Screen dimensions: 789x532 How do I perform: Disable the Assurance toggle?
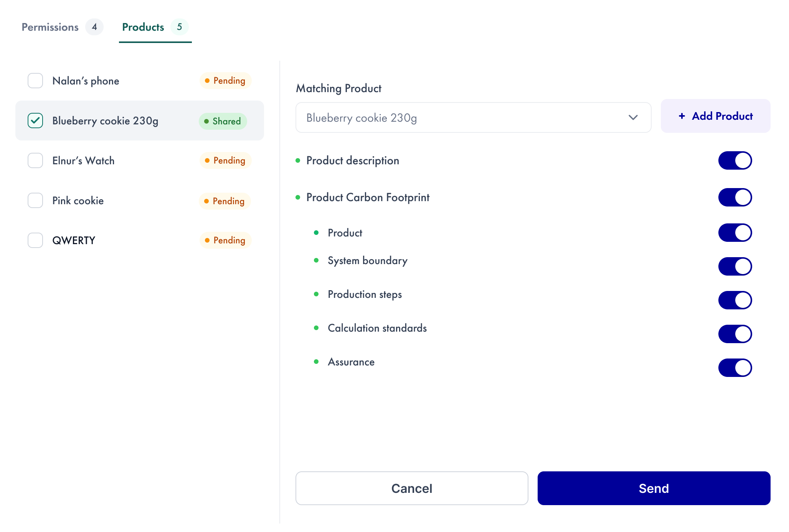[x=735, y=368]
